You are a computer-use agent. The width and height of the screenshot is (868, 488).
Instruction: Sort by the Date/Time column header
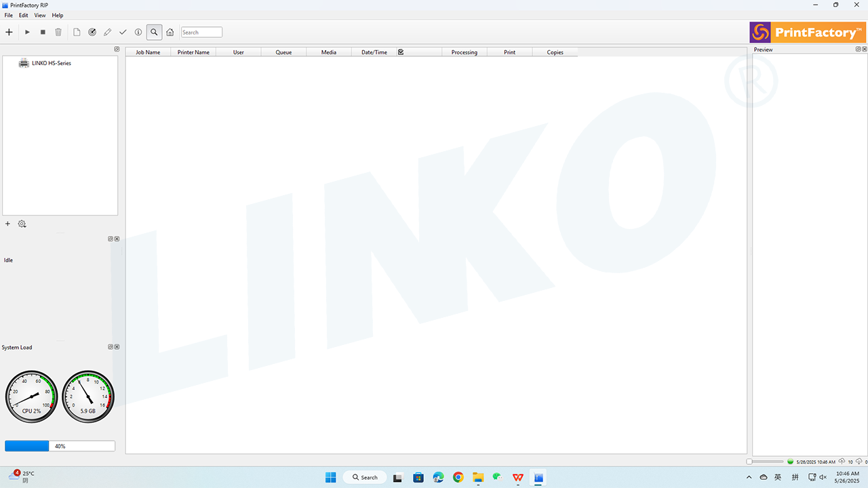[x=374, y=52]
